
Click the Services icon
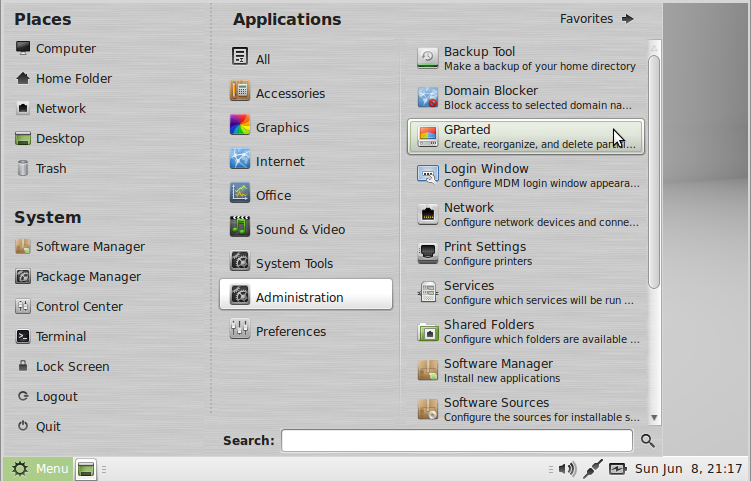coord(427,292)
